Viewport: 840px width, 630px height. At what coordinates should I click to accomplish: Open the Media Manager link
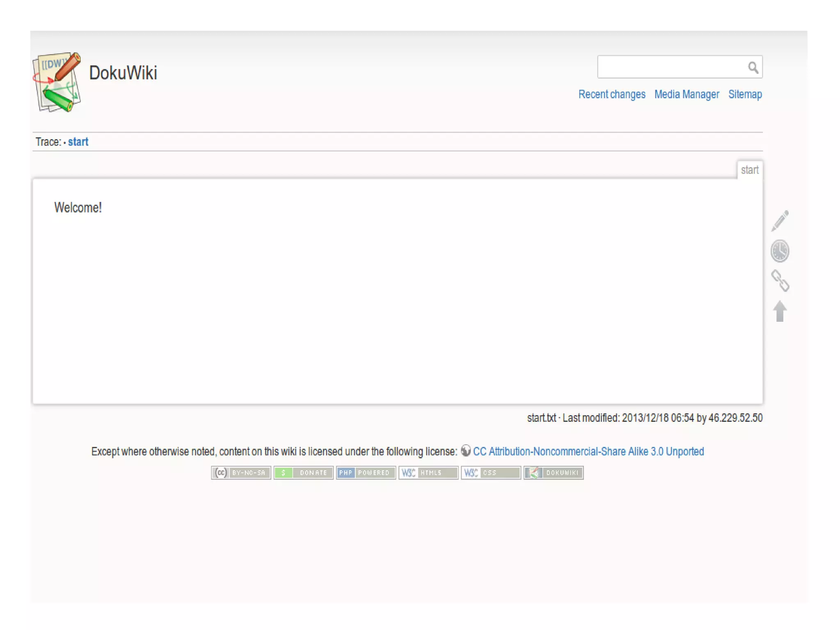[687, 94]
